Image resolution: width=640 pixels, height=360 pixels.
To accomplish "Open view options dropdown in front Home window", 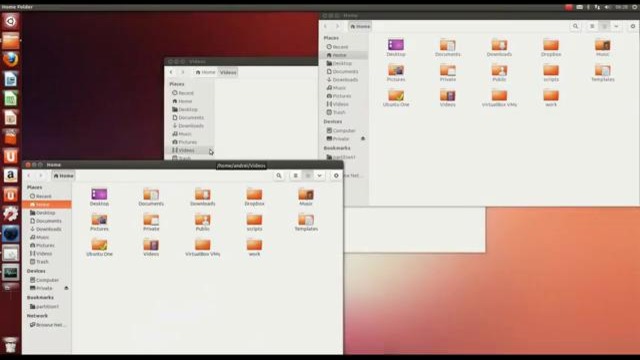I will pyautogui.click(x=320, y=176).
